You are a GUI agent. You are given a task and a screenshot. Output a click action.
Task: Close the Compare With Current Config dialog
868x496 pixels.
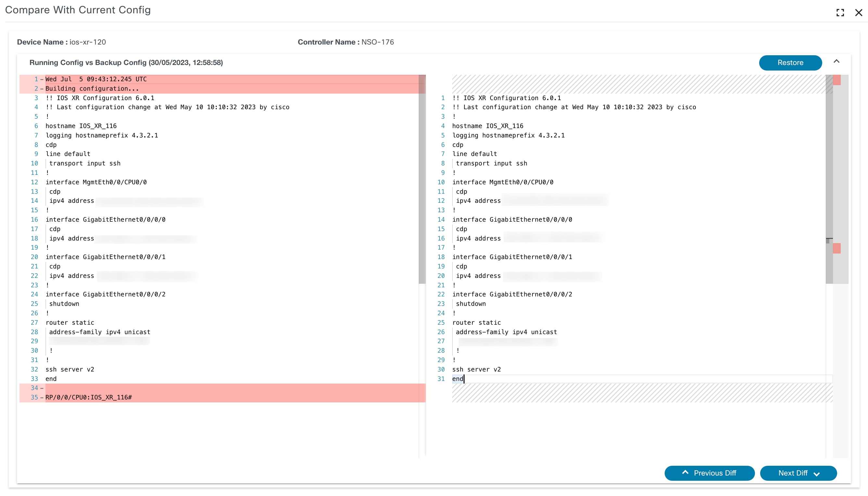click(858, 13)
